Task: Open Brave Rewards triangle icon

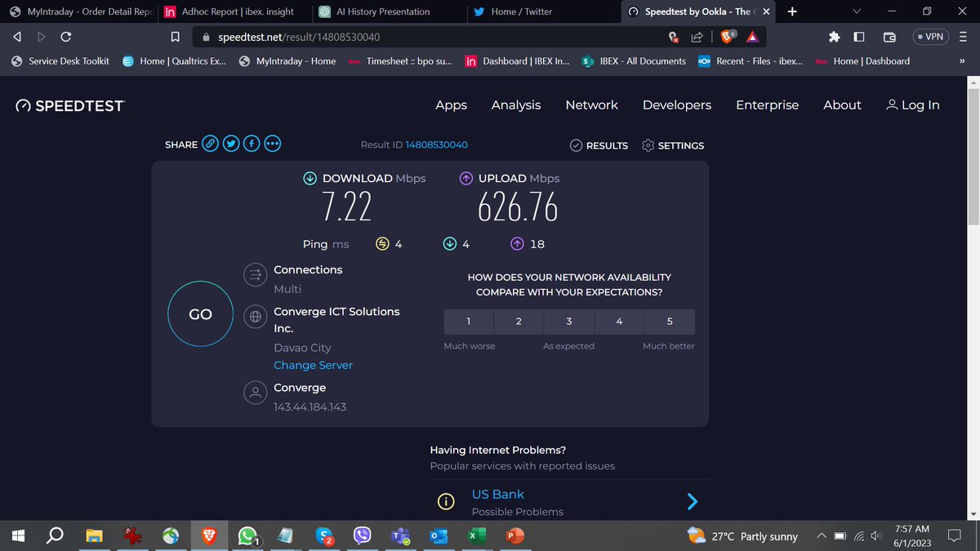Action: (x=752, y=37)
